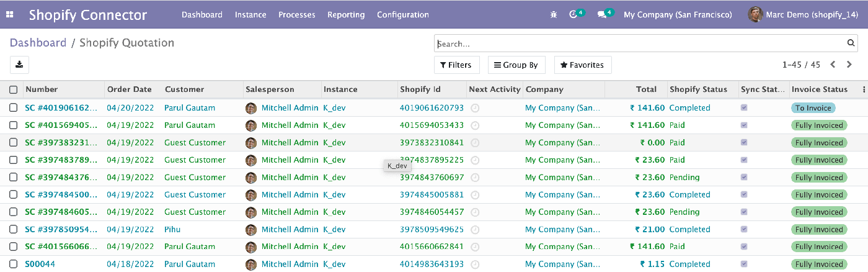868x272 pixels.
Task: Tick the select-all header checkbox
Action: 14,89
